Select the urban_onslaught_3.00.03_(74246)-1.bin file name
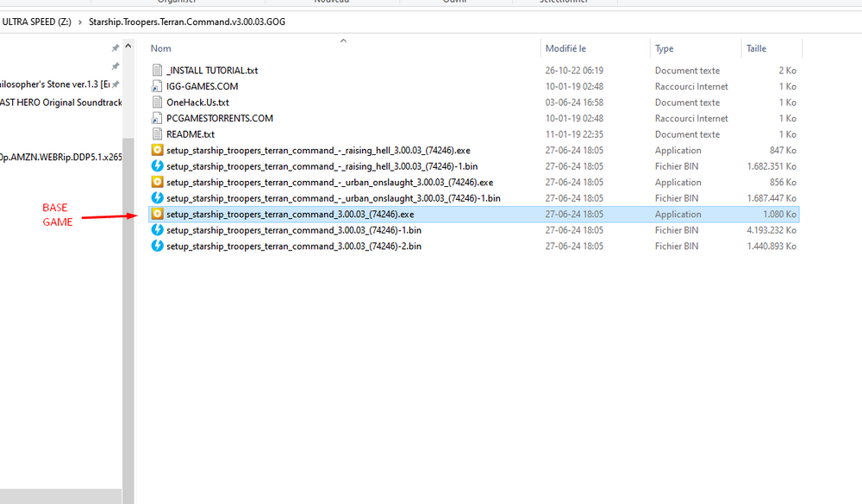This screenshot has height=504, width=862. (334, 198)
